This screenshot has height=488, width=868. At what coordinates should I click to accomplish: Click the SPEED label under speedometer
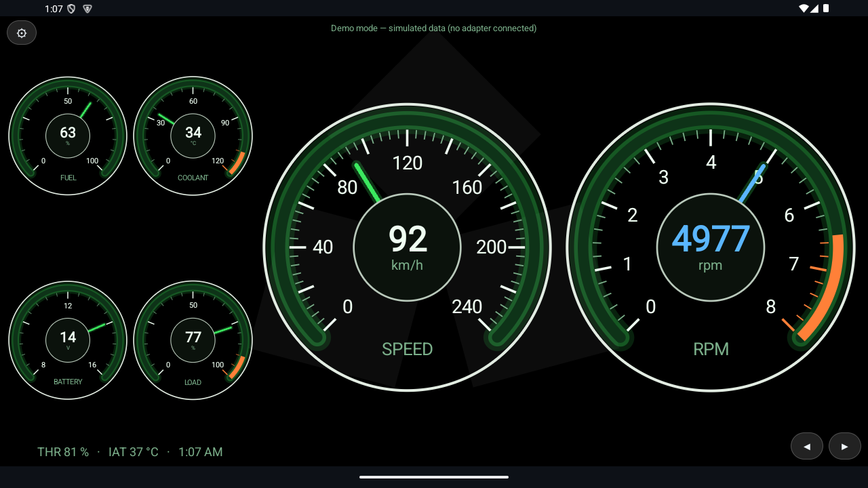click(407, 349)
